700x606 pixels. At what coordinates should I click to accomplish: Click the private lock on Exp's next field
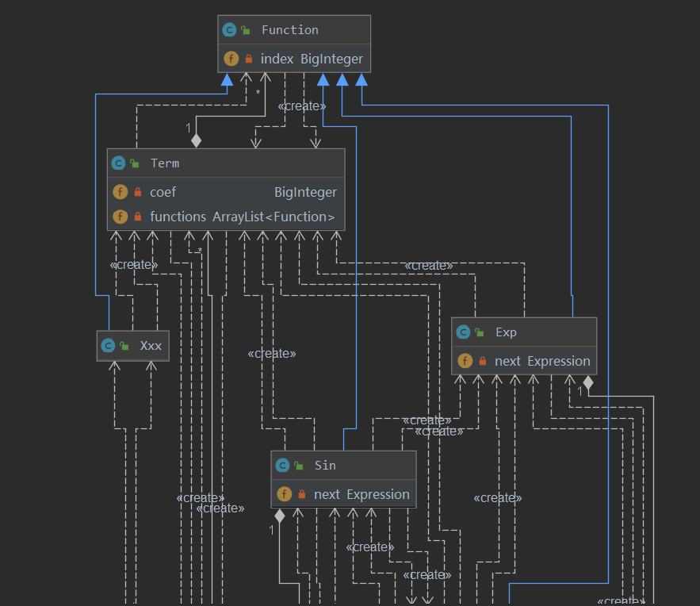click(x=483, y=361)
